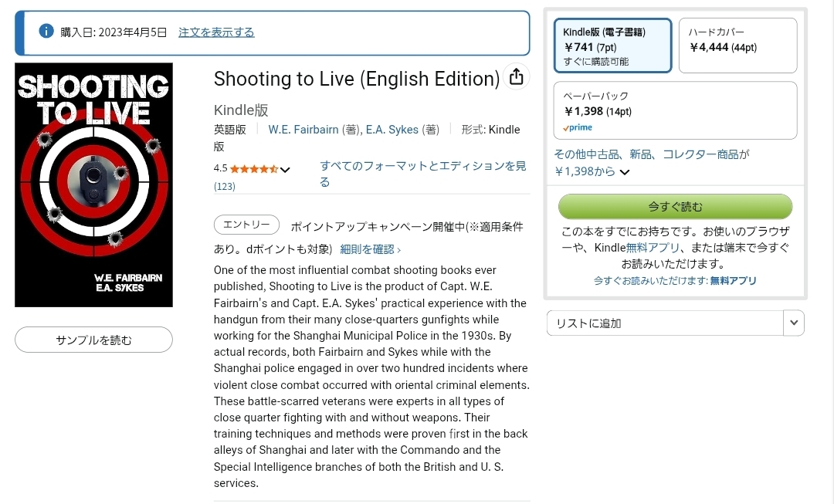Open 注文を表示する link
Image resolution: width=834 pixels, height=504 pixels.
(x=216, y=32)
